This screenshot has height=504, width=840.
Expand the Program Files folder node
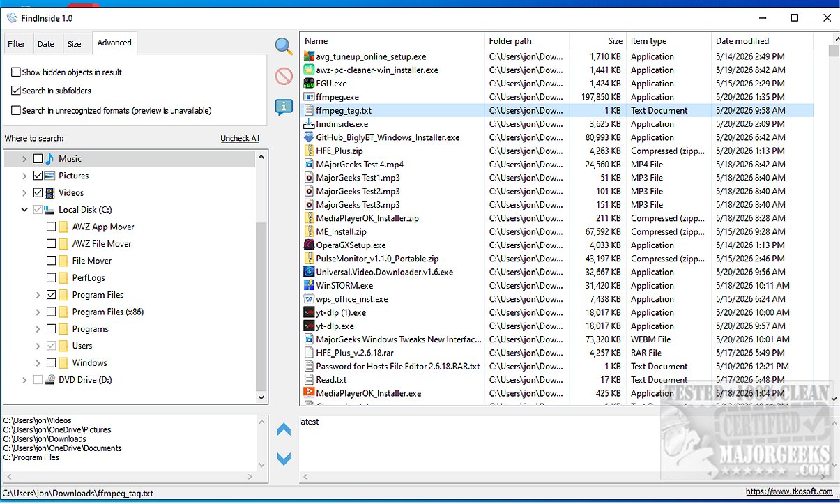pyautogui.click(x=38, y=295)
